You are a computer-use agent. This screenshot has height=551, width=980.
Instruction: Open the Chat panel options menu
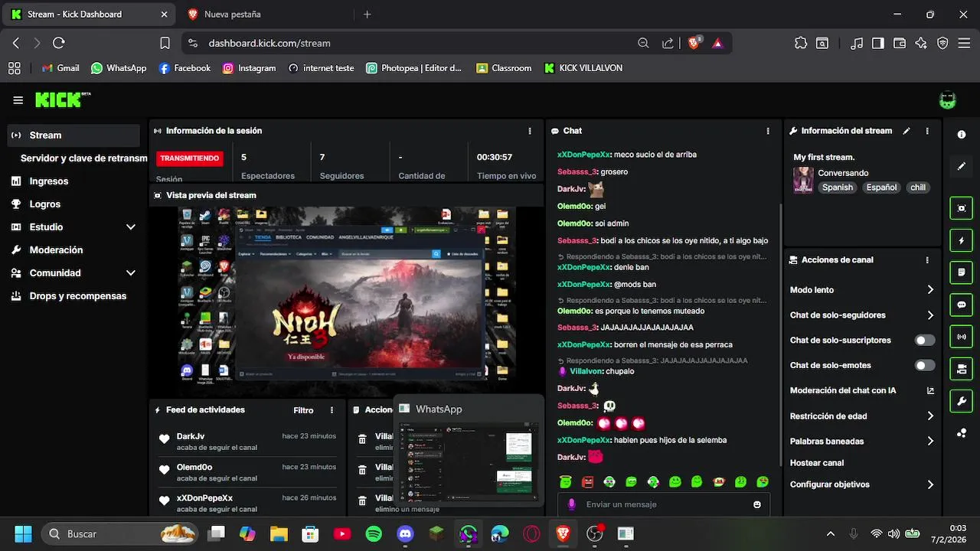coord(768,131)
